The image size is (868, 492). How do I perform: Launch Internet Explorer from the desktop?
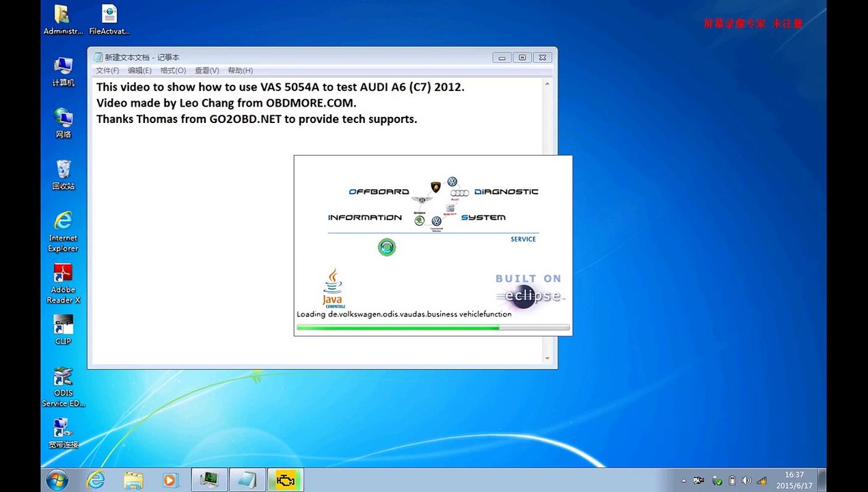[63, 231]
